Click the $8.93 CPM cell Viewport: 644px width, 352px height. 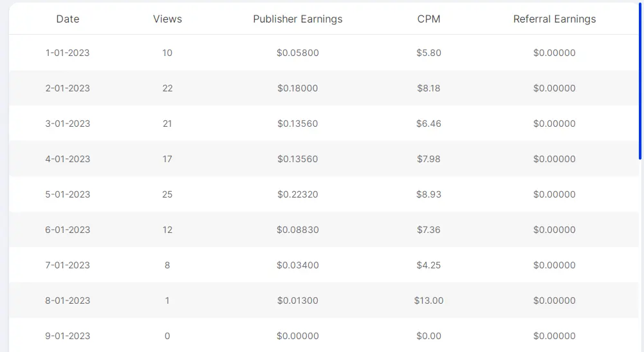[428, 194]
